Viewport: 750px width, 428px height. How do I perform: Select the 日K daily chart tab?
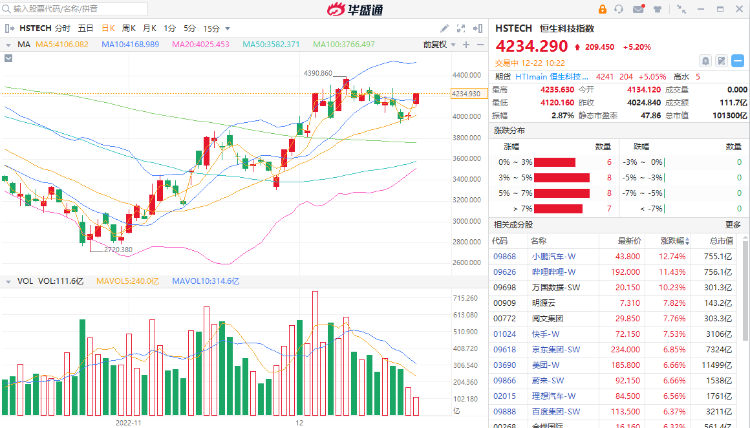pos(108,28)
